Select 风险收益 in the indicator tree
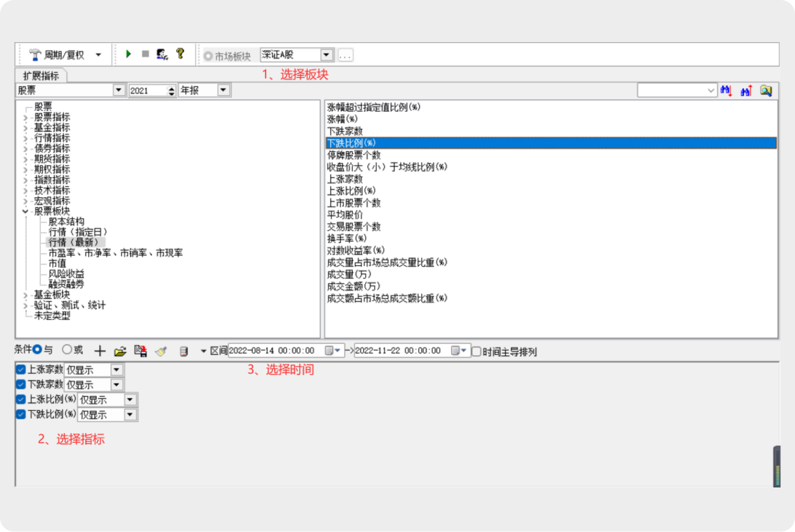This screenshot has width=795, height=532. (66, 274)
